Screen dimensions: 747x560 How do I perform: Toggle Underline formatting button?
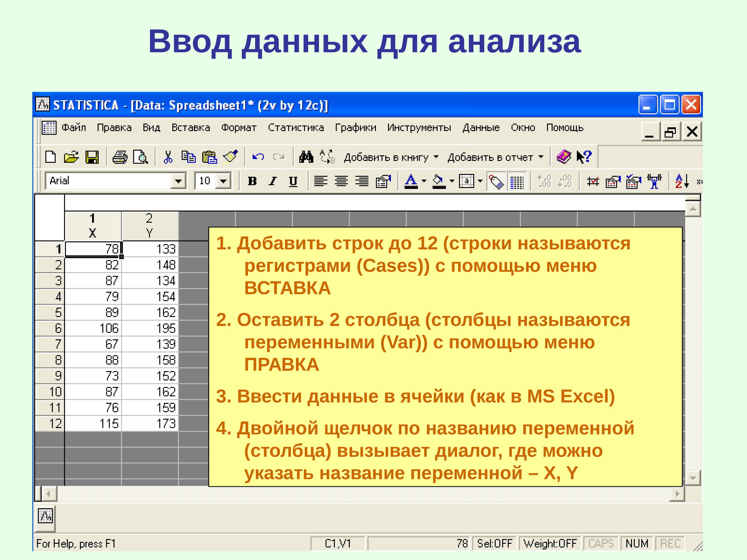point(293,181)
